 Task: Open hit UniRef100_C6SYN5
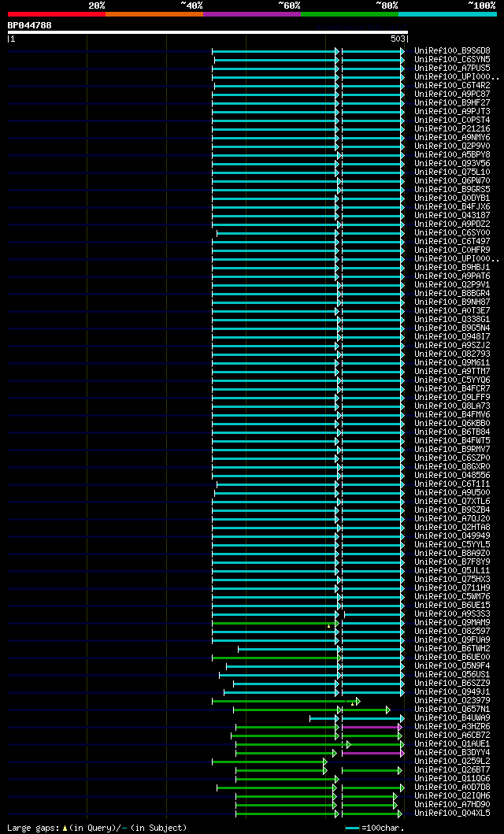click(x=453, y=60)
